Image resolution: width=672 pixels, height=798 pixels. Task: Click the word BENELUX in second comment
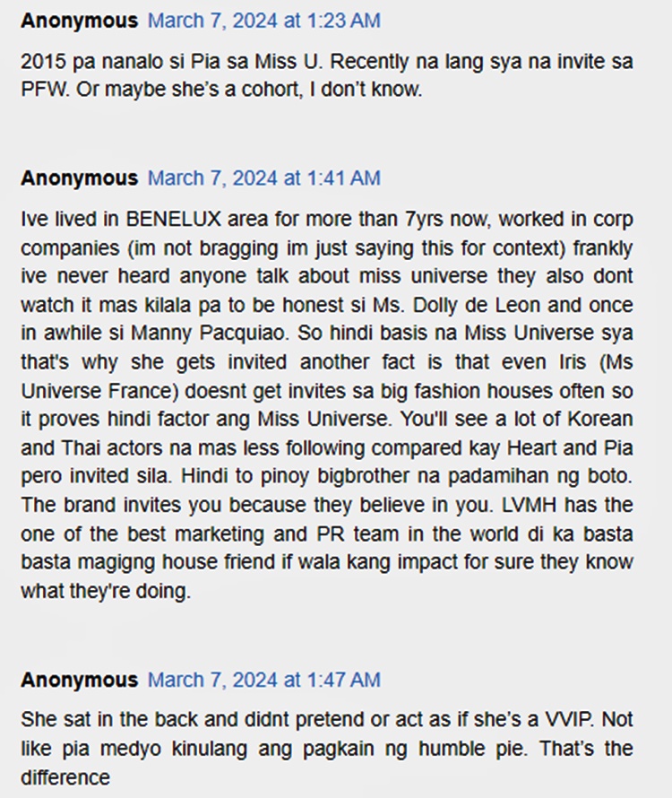coord(173,220)
